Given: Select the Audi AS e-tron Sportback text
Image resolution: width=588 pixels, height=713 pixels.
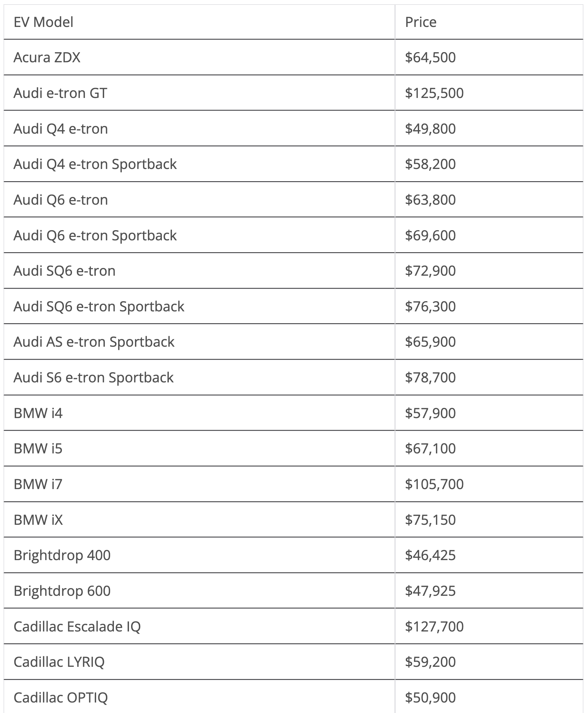Looking at the screenshot, I should tap(94, 342).
